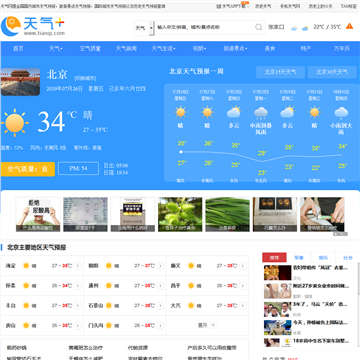
Task: Click the arrow icon in the 怀柔 row
Action: coord(78,286)
